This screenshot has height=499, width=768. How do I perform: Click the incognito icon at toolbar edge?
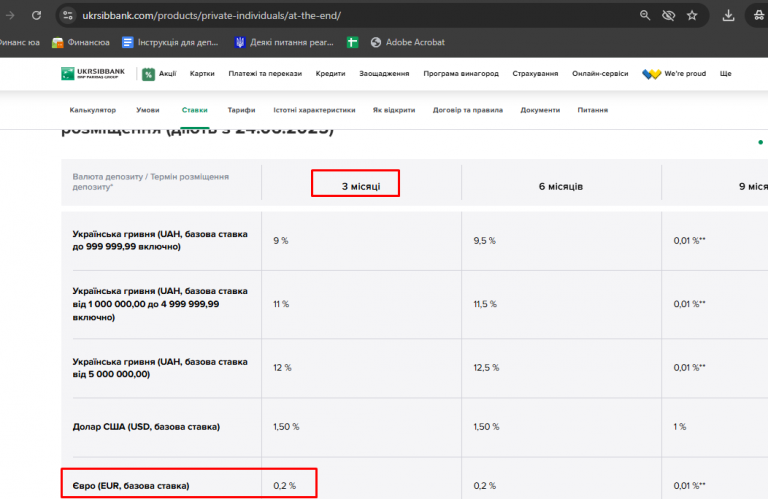759,16
